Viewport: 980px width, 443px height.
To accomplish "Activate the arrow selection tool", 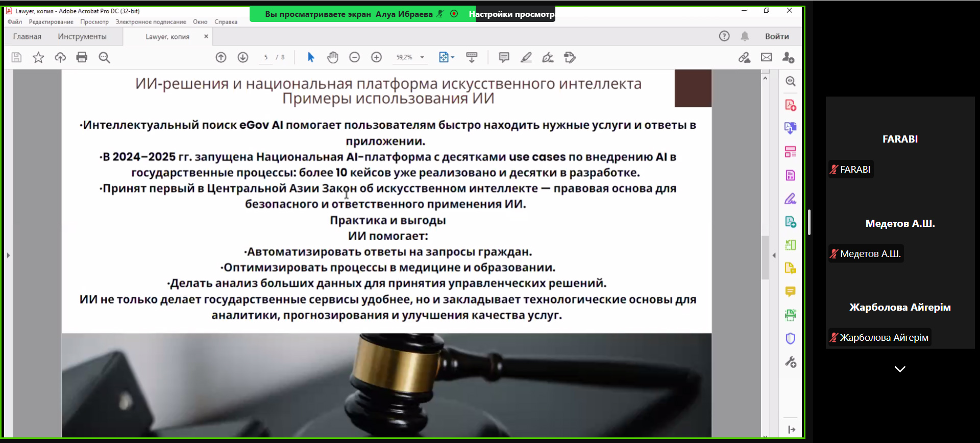I will [x=311, y=57].
